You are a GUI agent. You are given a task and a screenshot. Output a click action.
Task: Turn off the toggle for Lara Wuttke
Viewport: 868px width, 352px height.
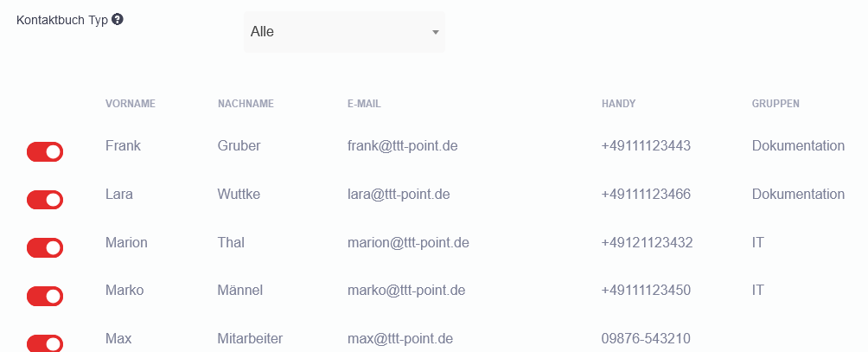coord(45,200)
